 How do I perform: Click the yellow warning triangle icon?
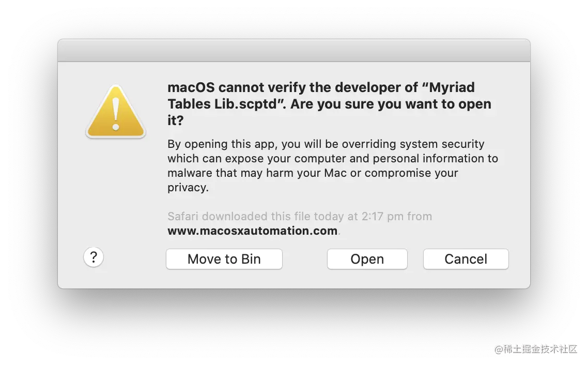click(x=116, y=112)
